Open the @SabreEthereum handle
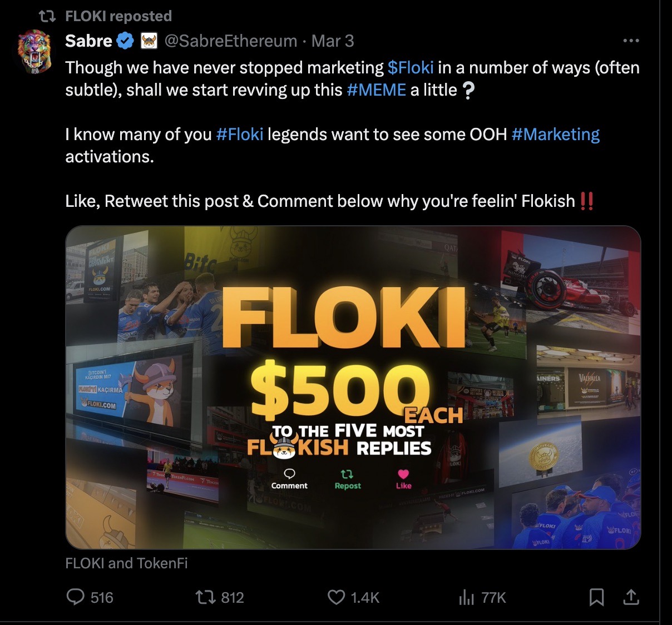 tap(231, 41)
